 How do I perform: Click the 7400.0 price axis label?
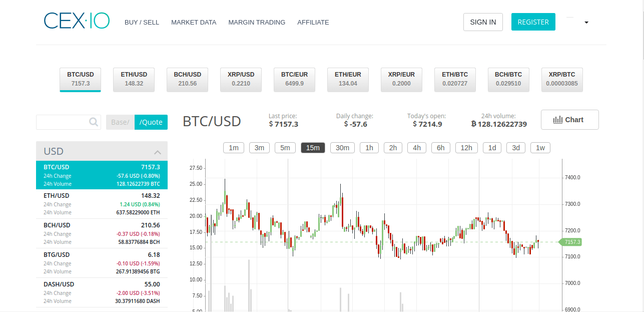(x=572, y=178)
